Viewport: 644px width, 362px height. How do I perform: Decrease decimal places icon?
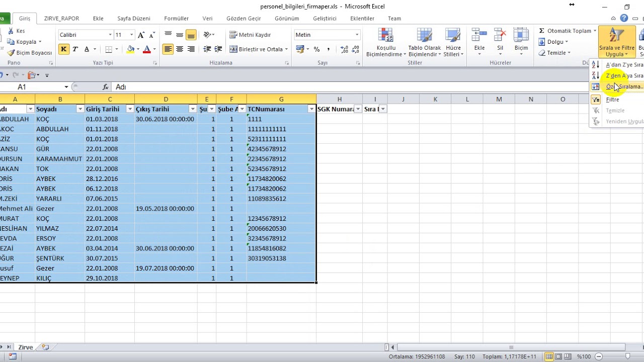pos(356,49)
